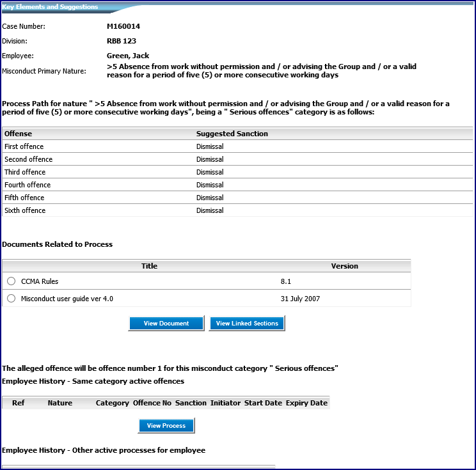Viewport: 476px width, 470px height.
Task: Click the View Process button
Action: (x=166, y=425)
